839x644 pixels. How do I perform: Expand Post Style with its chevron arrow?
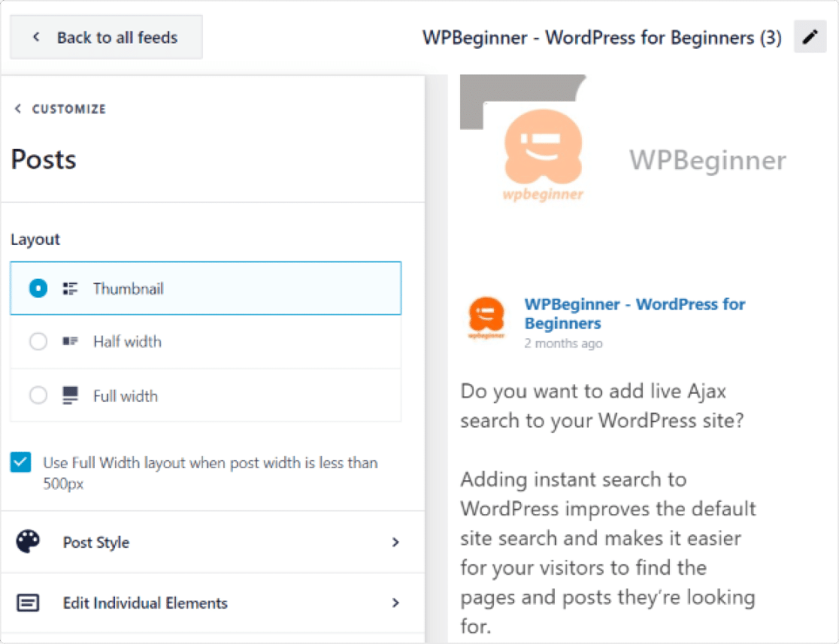point(395,543)
